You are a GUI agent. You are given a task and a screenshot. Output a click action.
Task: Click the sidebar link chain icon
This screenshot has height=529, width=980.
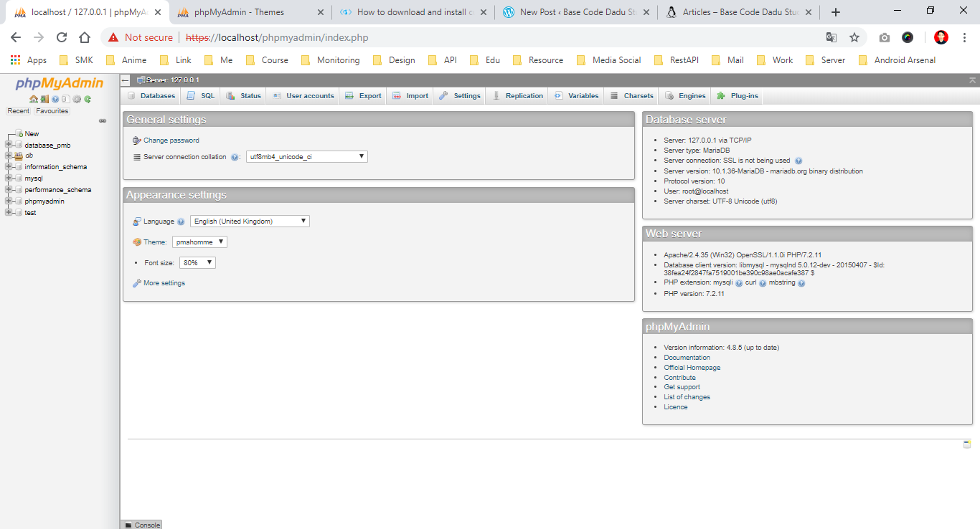(x=103, y=120)
